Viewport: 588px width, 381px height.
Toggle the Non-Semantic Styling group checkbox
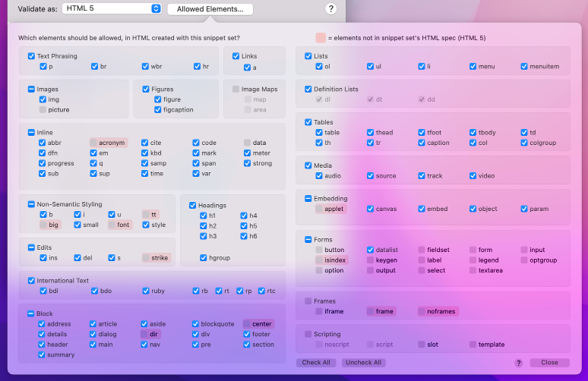click(31, 204)
